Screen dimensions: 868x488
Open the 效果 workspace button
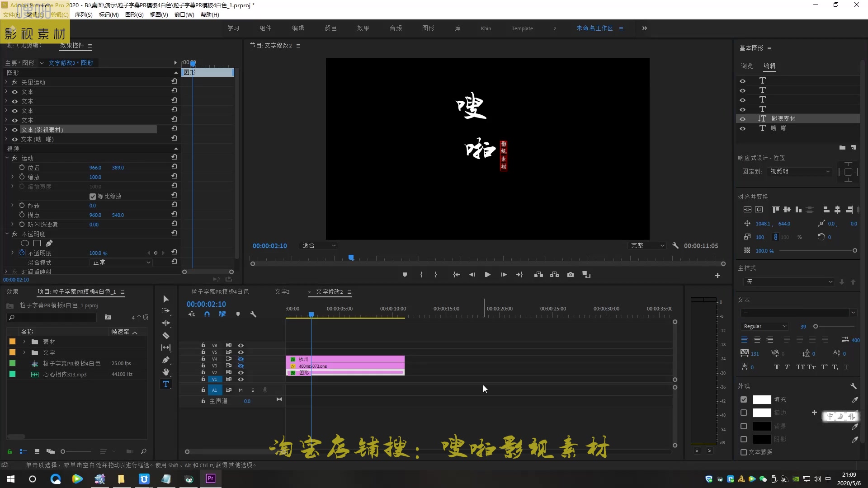coord(363,28)
